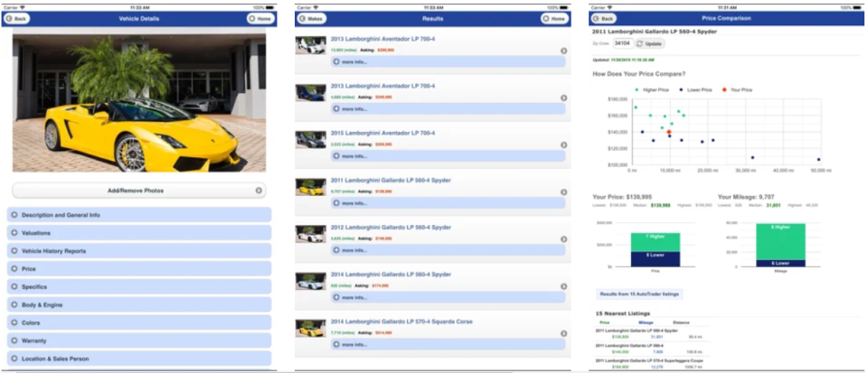Click chevron arrow for 2014 Squarda Corse row
Screen dimensions: 868x373
[x=563, y=333]
